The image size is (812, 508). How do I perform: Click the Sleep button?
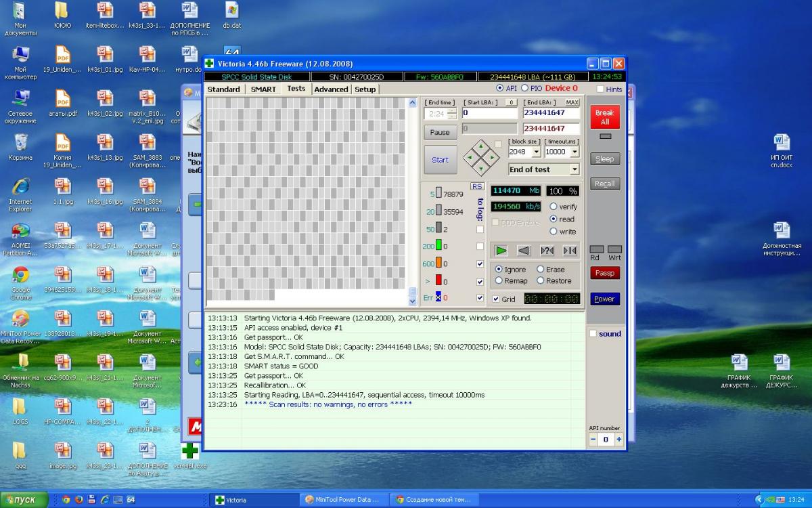(604, 159)
